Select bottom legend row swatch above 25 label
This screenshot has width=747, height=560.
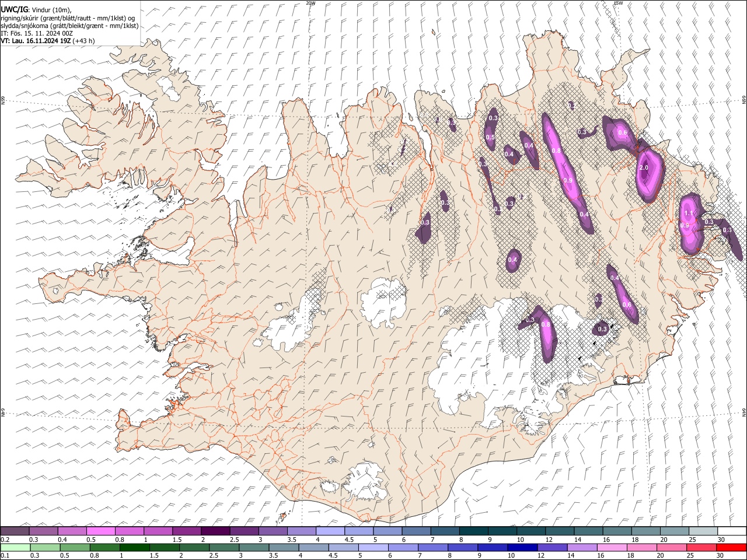(702, 547)
